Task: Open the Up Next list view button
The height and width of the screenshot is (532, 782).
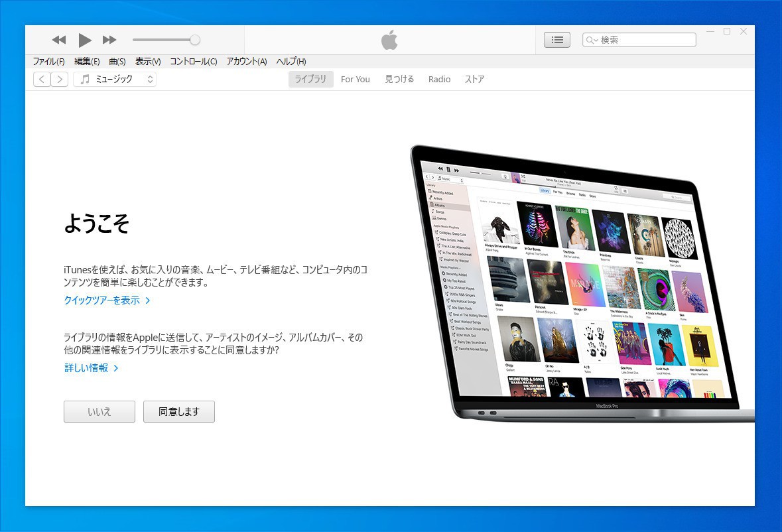Action: point(557,40)
